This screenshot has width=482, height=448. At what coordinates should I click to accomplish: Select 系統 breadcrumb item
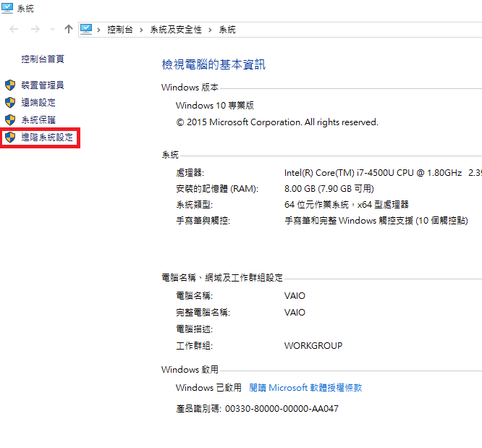coord(227,30)
